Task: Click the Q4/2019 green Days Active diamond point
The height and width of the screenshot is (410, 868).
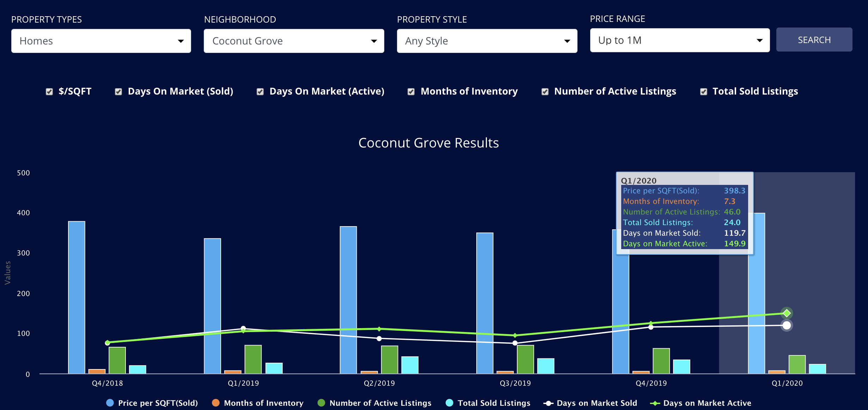Action: coord(651,323)
